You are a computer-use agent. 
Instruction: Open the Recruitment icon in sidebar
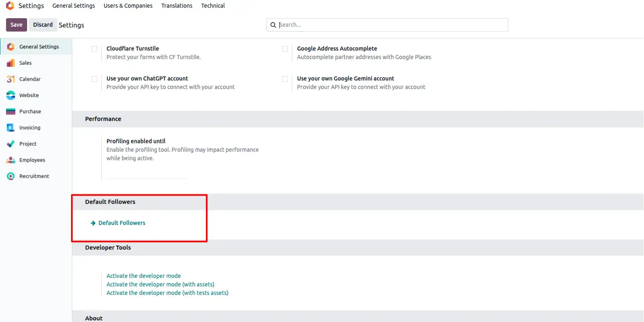point(11,176)
